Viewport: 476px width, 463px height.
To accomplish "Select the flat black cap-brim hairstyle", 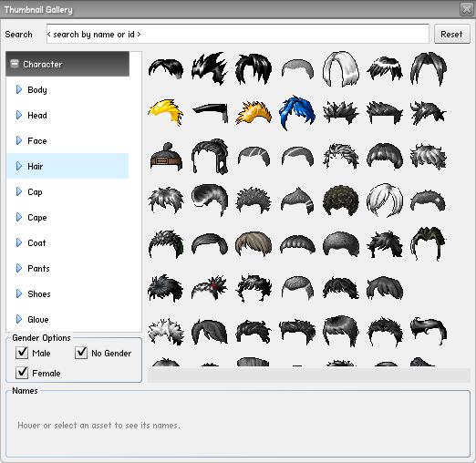I will click(210, 113).
